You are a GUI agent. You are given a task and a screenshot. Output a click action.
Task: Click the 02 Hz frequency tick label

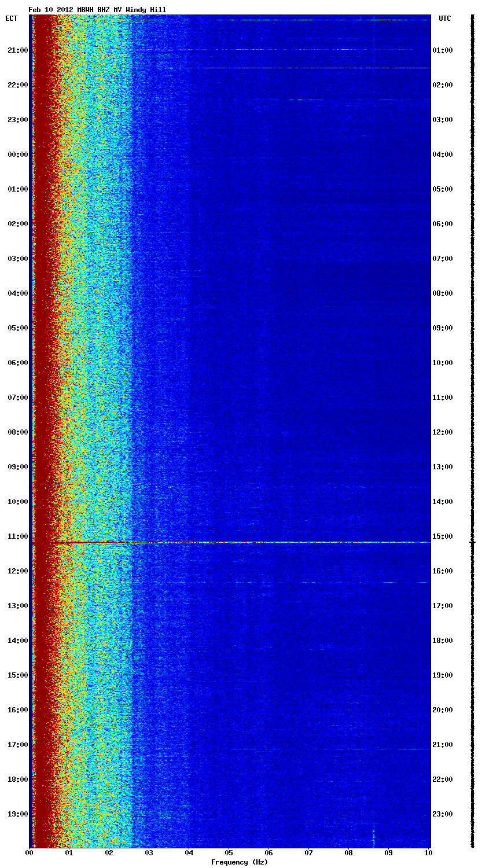109,853
